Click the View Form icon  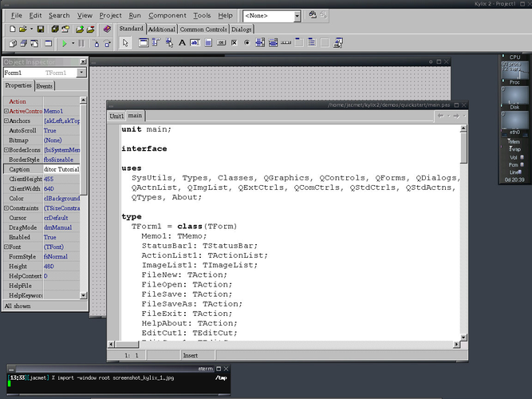(23, 43)
